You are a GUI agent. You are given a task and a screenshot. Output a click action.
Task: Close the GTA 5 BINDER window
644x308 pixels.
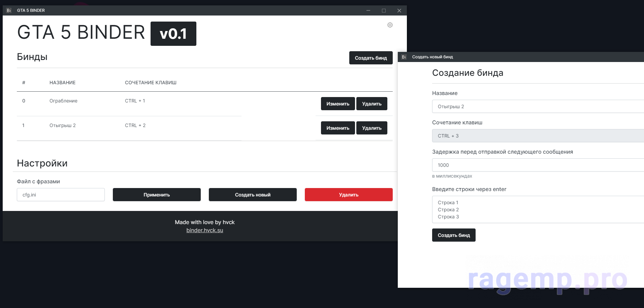(399, 10)
